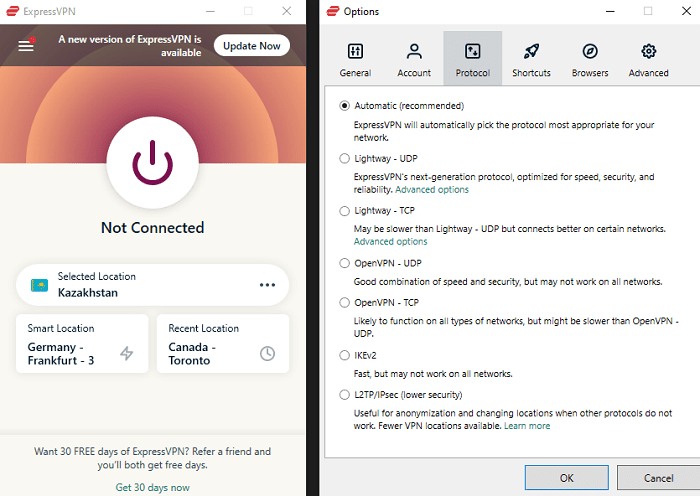
Task: Follow the Get 30 days now link
Action: (x=152, y=487)
